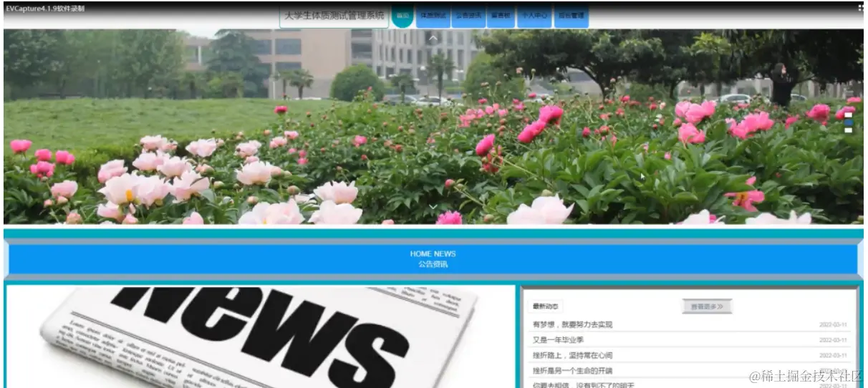This screenshot has width=868, height=388.
Task: Open 个人中心 in the navigation bar
Action: pos(534,16)
